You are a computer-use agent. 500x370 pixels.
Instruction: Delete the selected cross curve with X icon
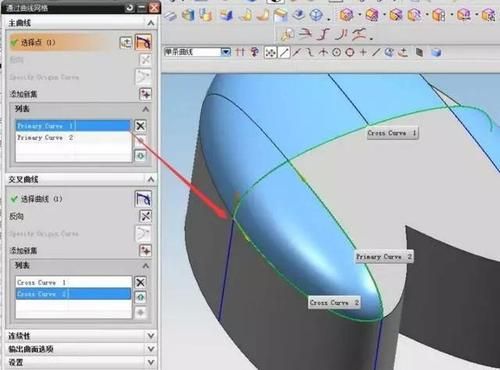tap(140, 282)
